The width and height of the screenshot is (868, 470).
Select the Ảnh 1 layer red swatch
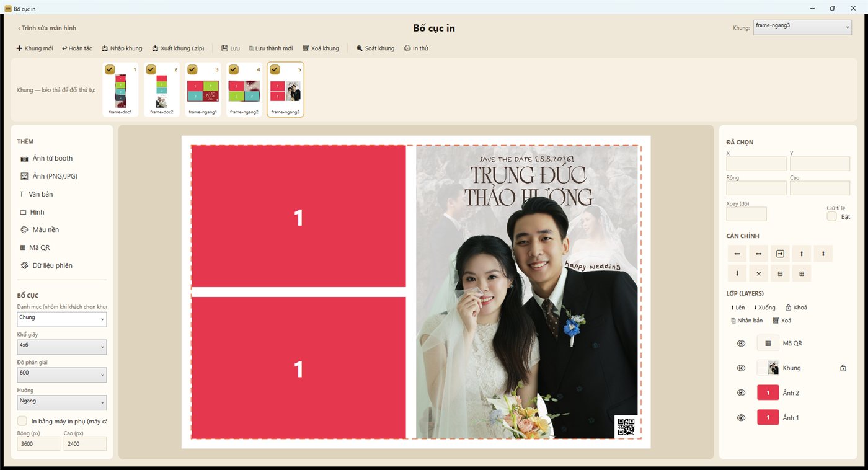click(768, 417)
